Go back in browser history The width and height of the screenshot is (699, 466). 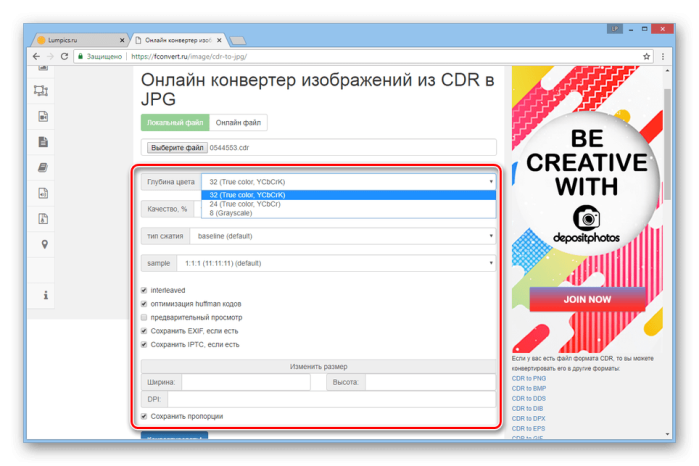37,57
